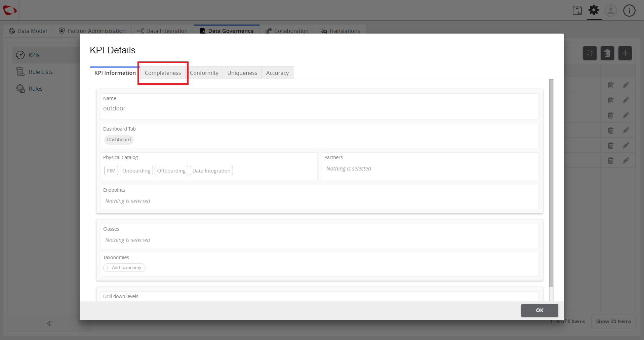The image size is (644, 340).
Task: Switch to the Completeness tab
Action: tap(163, 73)
